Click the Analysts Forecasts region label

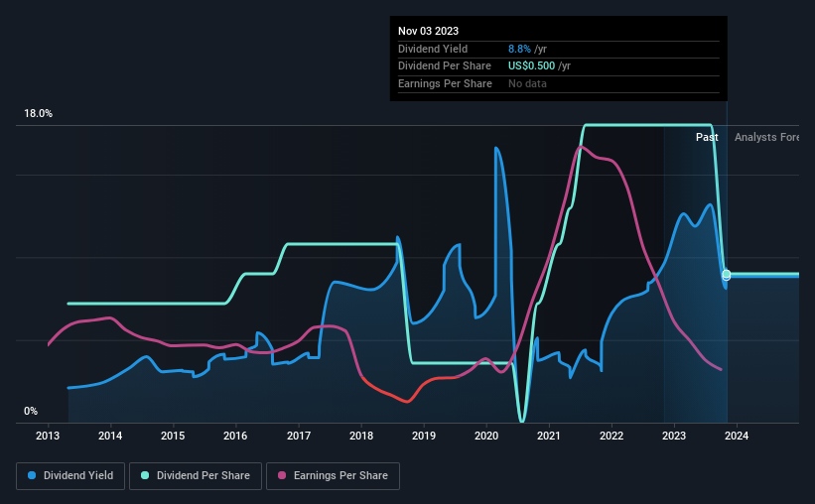tap(766, 137)
